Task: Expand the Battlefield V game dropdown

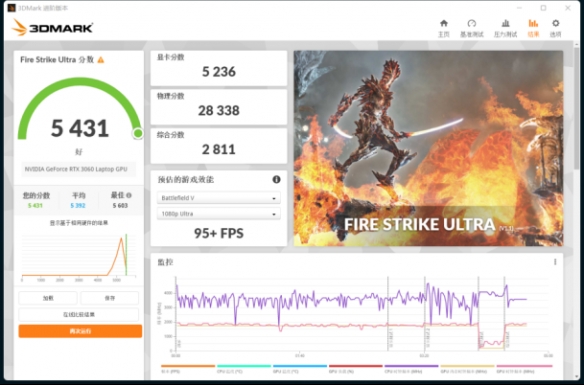Action: (219, 198)
